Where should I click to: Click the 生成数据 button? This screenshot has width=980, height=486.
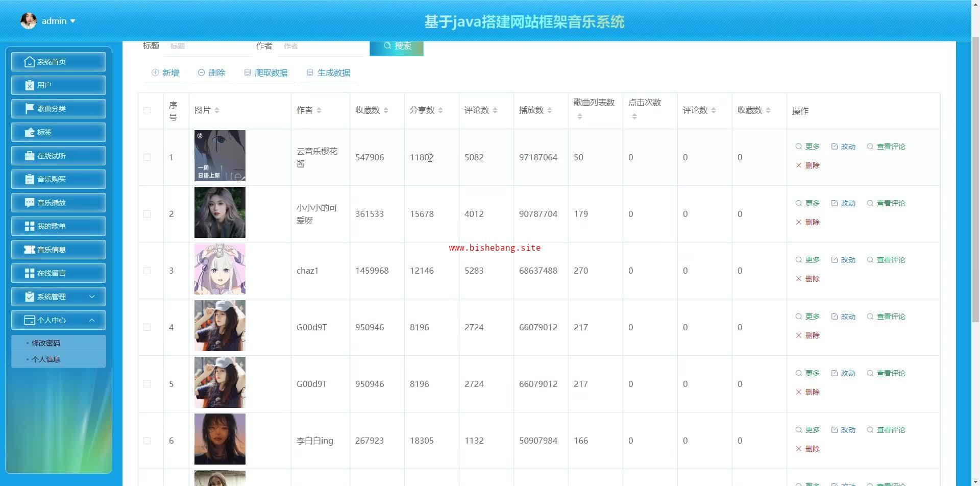329,73
